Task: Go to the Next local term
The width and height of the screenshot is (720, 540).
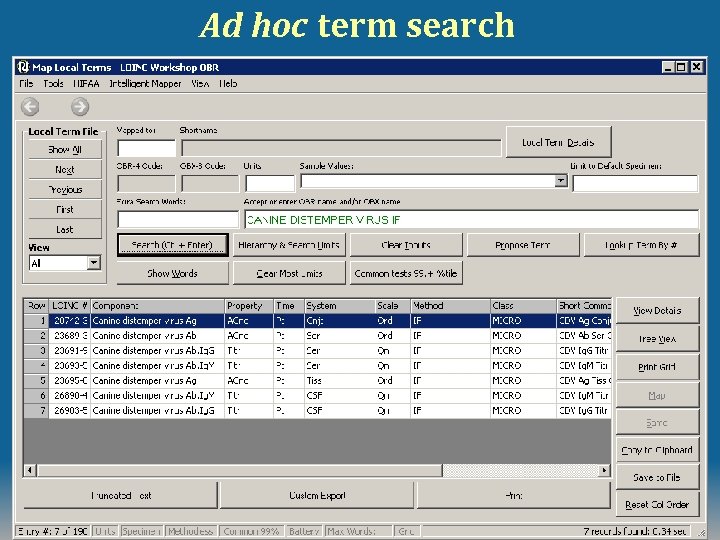Action: [65, 169]
